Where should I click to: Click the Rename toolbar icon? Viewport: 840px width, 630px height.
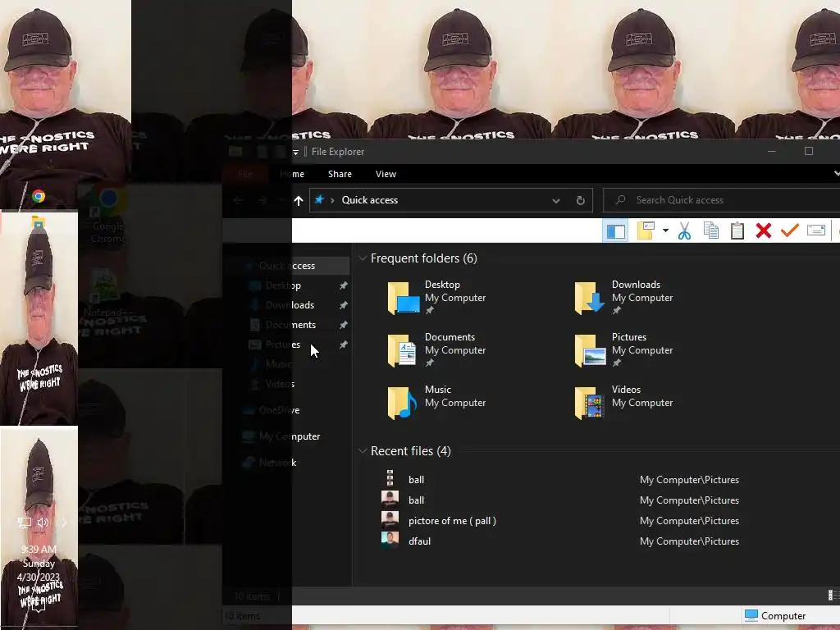[x=816, y=231]
